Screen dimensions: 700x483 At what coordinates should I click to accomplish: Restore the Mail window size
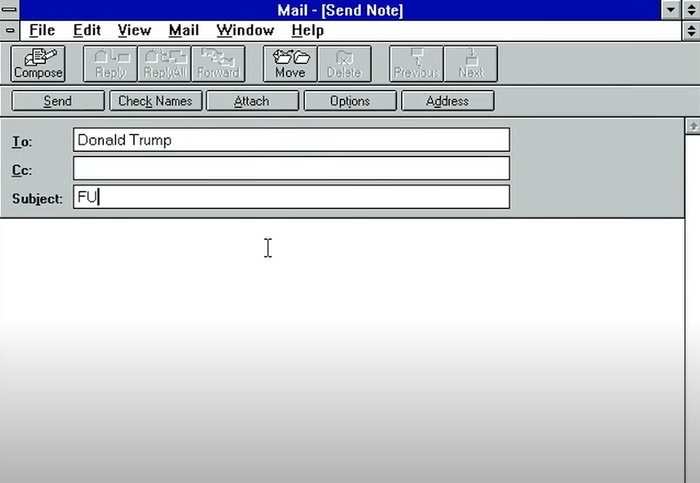click(691, 9)
